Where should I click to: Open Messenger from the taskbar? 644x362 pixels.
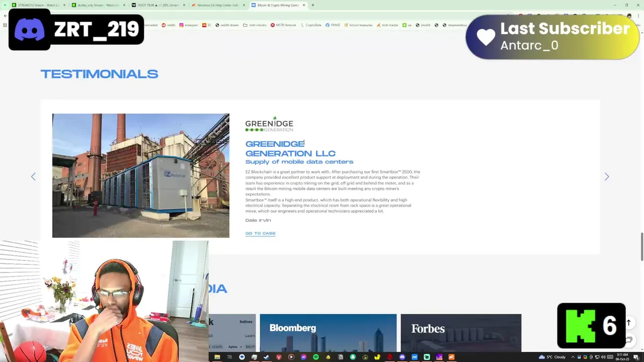[x=303, y=357]
